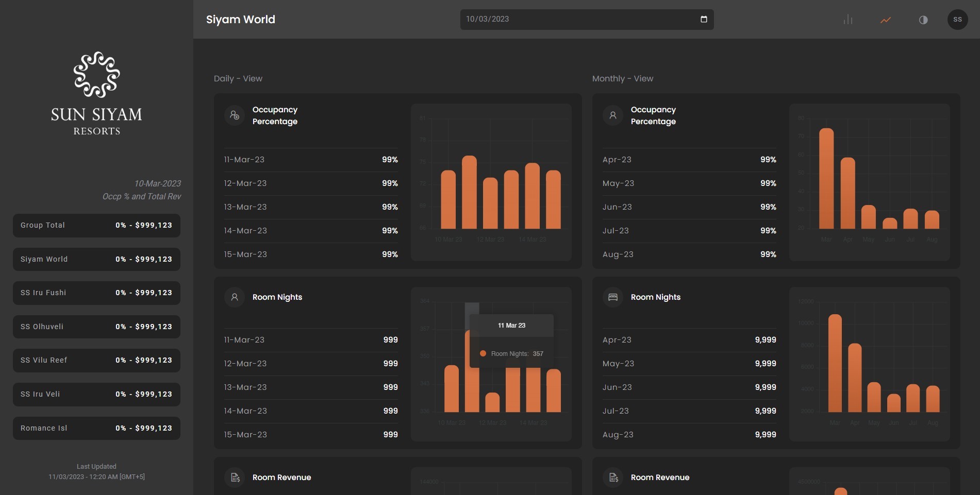Click 14-Mar-23 row in daily Room Nights

(311, 411)
